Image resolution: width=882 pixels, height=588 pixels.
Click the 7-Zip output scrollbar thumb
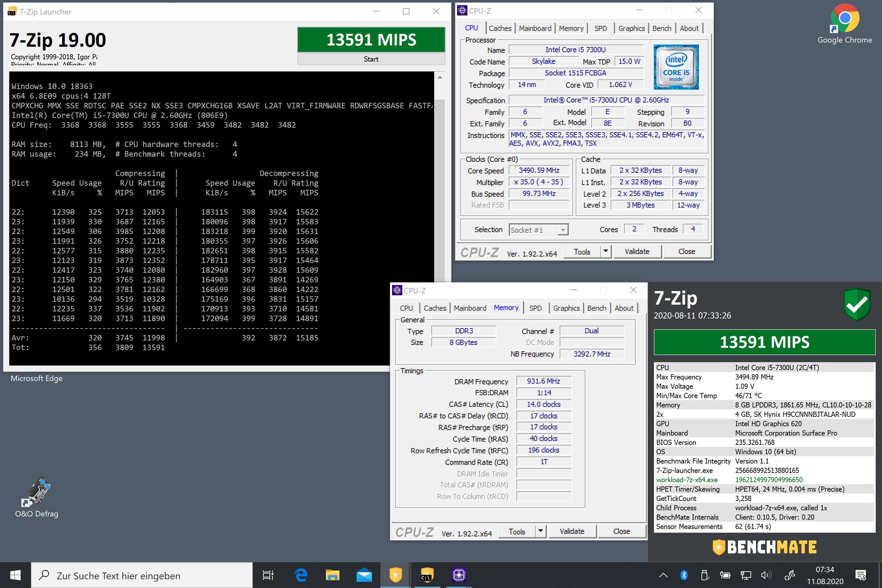point(439,191)
